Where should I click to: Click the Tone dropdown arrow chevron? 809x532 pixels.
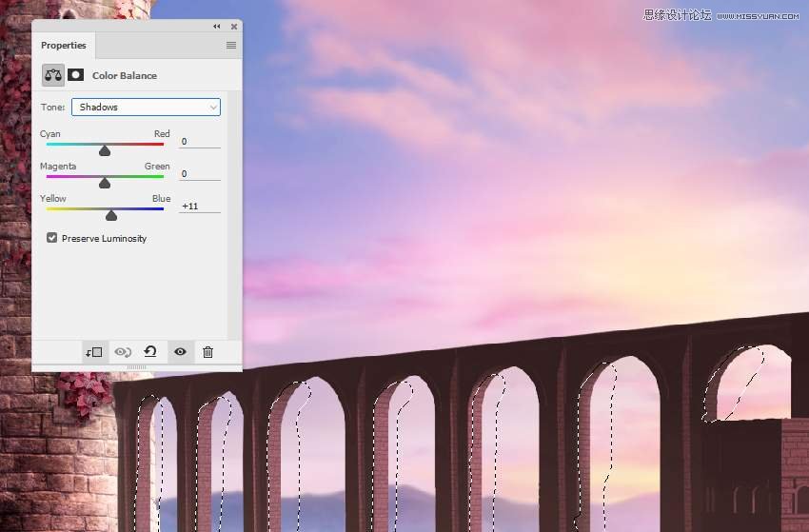(213, 108)
